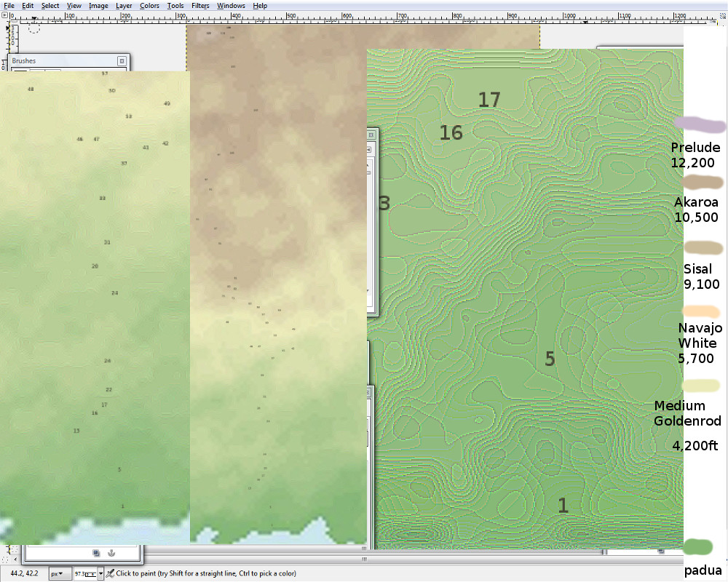Open the File menu
728x582 pixels.
click(9, 5)
